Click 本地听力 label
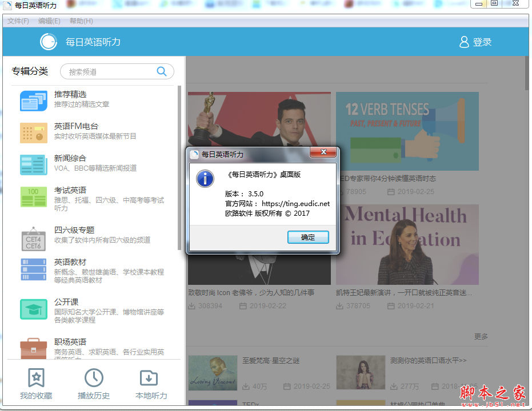This screenshot has height=411, width=532. pyautogui.click(x=151, y=396)
